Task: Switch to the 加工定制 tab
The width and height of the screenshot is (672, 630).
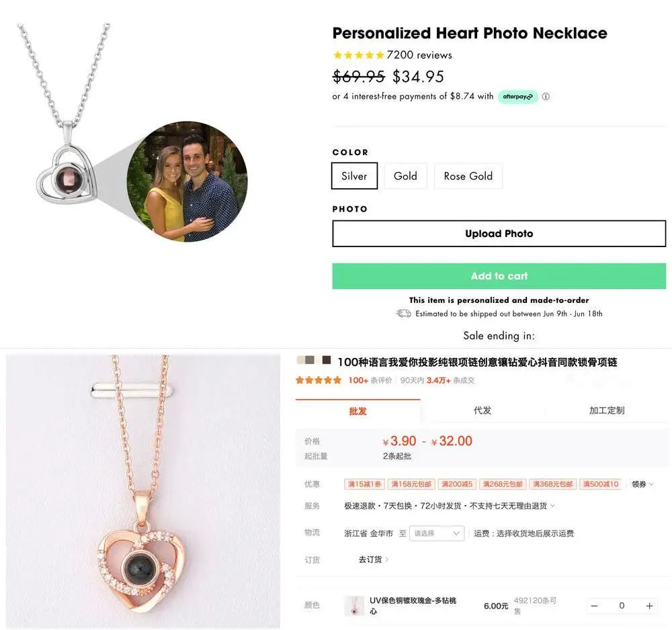Action: pyautogui.click(x=607, y=410)
